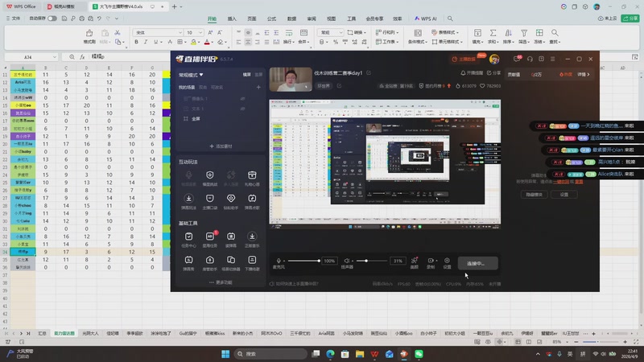This screenshot has width=644, height=362.
Task: Adjust the microphone volume slider
Action: 303,261
